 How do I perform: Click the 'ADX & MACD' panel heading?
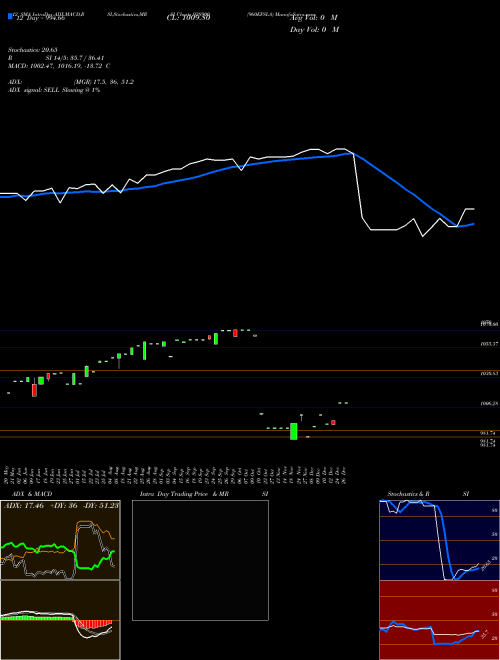click(x=32, y=494)
